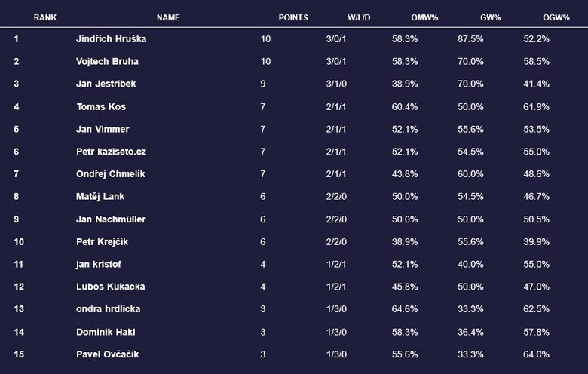Open player Jindřich Hruška
Screen dimensions: 588x374
tap(110, 38)
